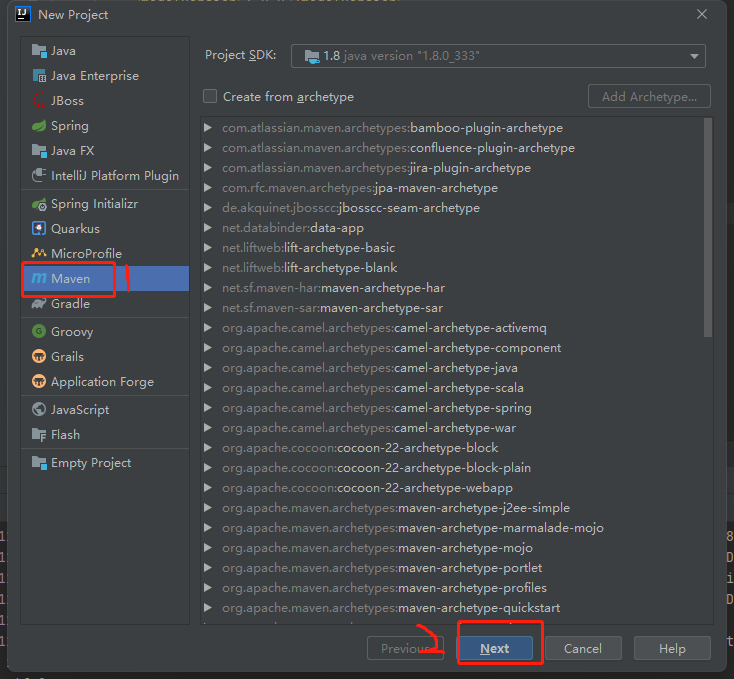Select maven-archetype-profiles row

point(452,588)
